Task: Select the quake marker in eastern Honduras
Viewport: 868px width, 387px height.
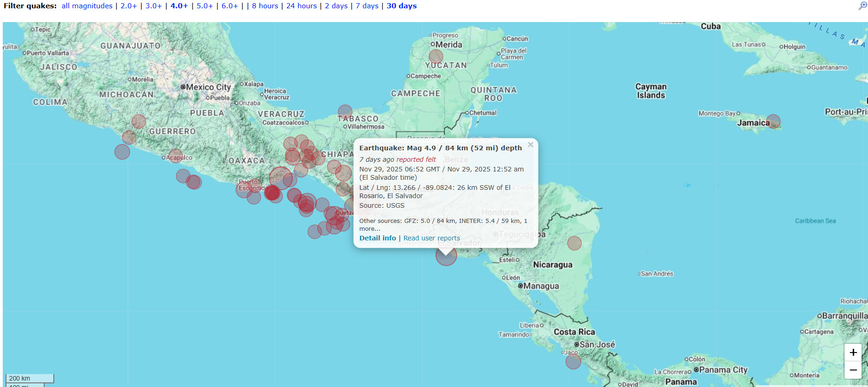Action: (574, 243)
